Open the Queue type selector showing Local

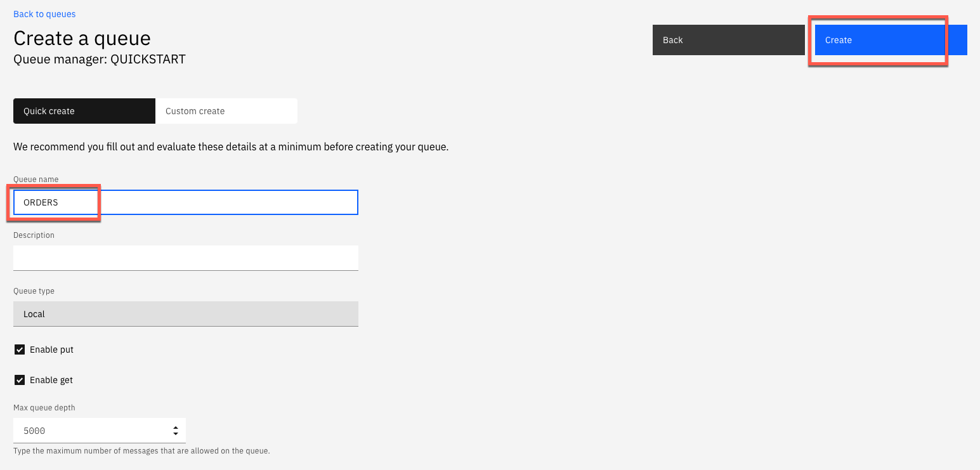(x=185, y=313)
